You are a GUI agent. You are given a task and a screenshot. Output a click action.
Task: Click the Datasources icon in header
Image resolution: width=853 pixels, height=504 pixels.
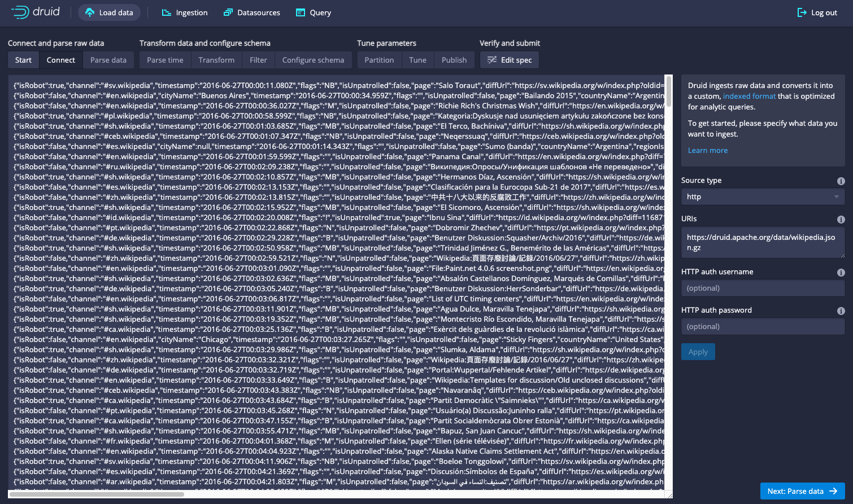pyautogui.click(x=228, y=12)
